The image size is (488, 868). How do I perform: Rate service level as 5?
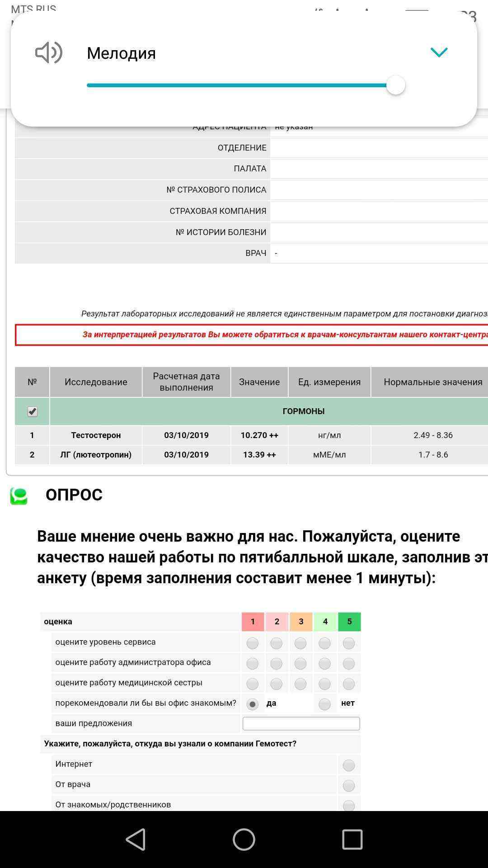coord(348,643)
